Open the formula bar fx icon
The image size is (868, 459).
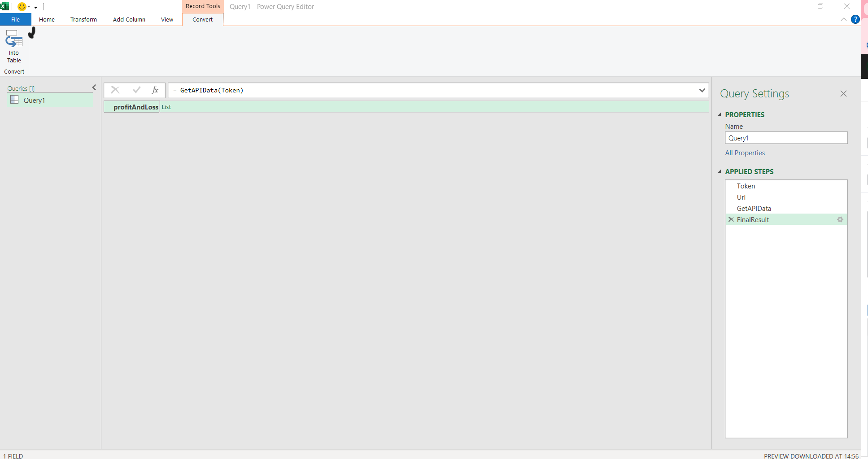coord(155,90)
